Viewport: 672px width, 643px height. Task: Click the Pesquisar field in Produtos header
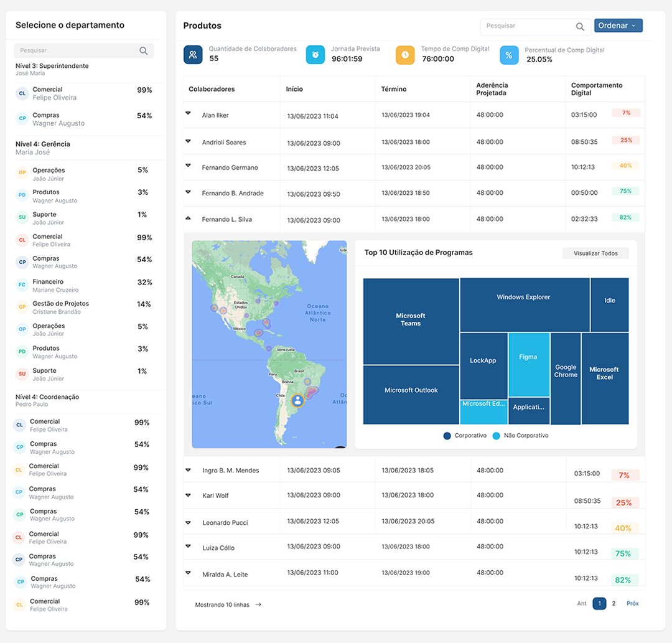click(526, 26)
